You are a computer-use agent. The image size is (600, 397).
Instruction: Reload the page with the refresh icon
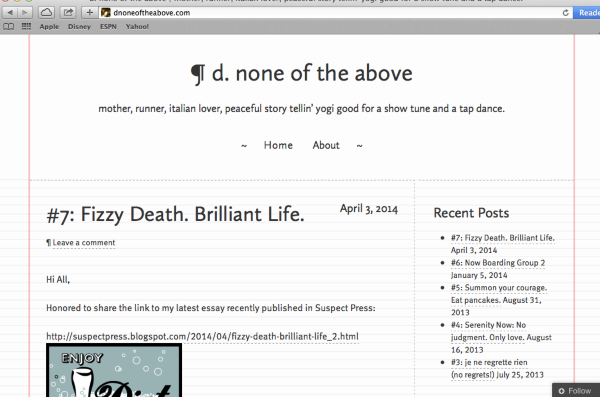(566, 13)
